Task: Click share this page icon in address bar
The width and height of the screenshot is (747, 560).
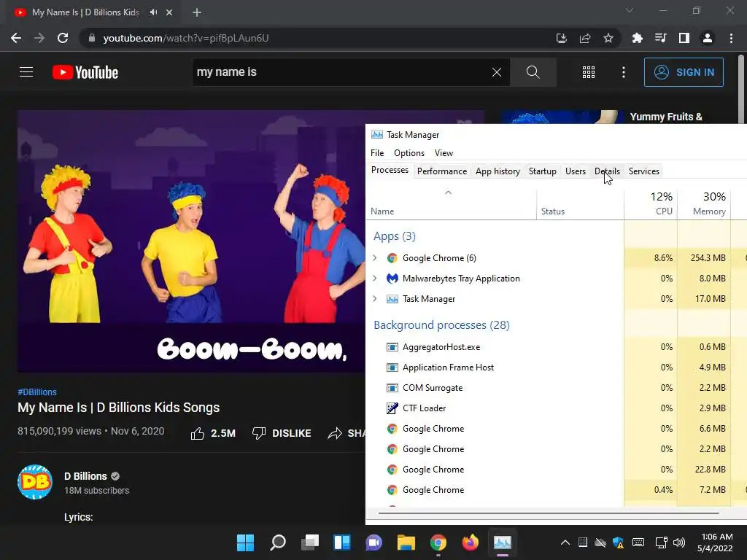Action: pyautogui.click(x=584, y=38)
